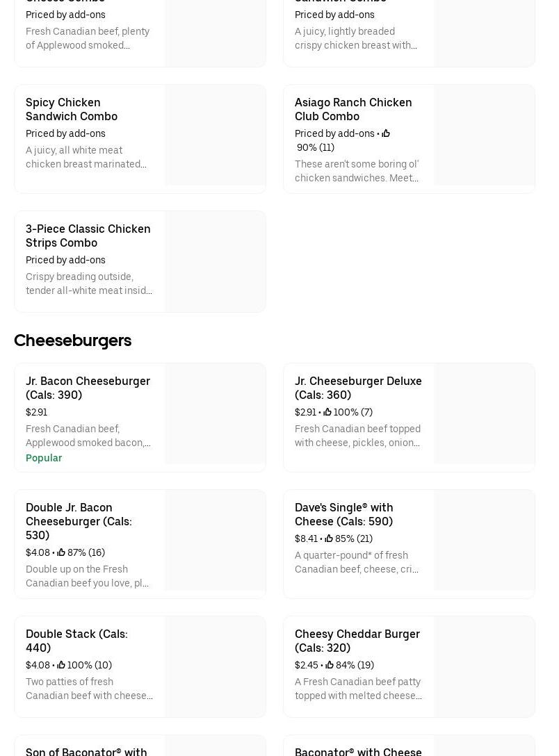The image size is (559, 756).
Task: Click the Cheeseburgers section heading
Action: (x=72, y=340)
